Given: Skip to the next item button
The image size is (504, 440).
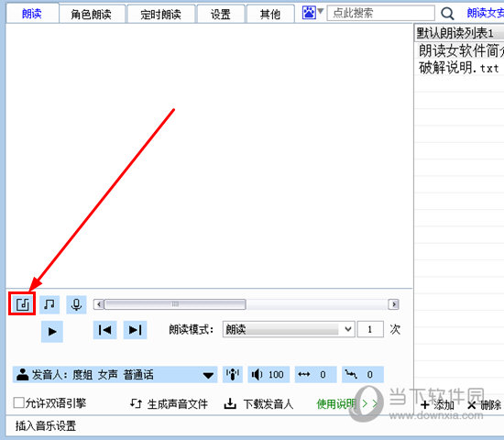Looking at the screenshot, I should pyautogui.click(x=135, y=330).
